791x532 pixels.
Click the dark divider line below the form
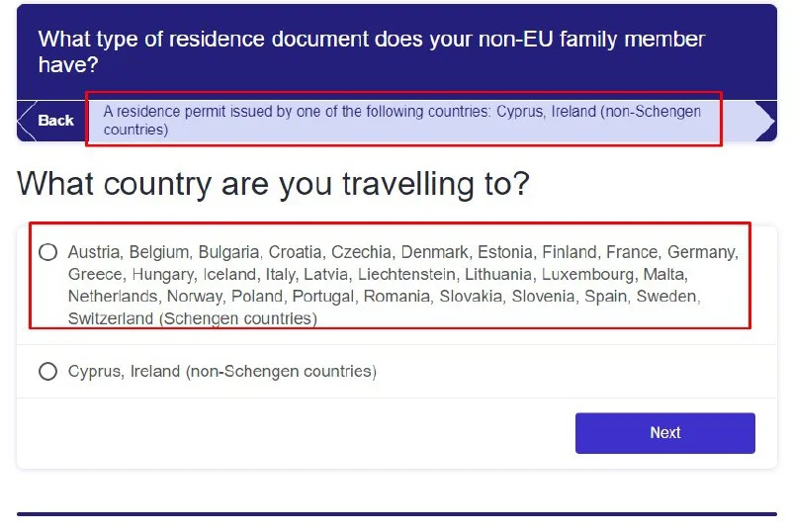click(395, 514)
